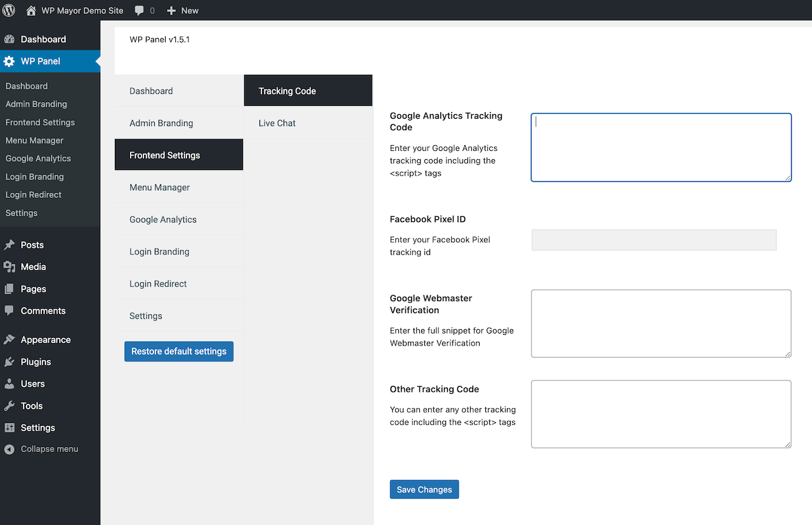The height and width of the screenshot is (525, 812).
Task: Open Google Analytics submenu link in sidebar
Action: pyautogui.click(x=38, y=159)
